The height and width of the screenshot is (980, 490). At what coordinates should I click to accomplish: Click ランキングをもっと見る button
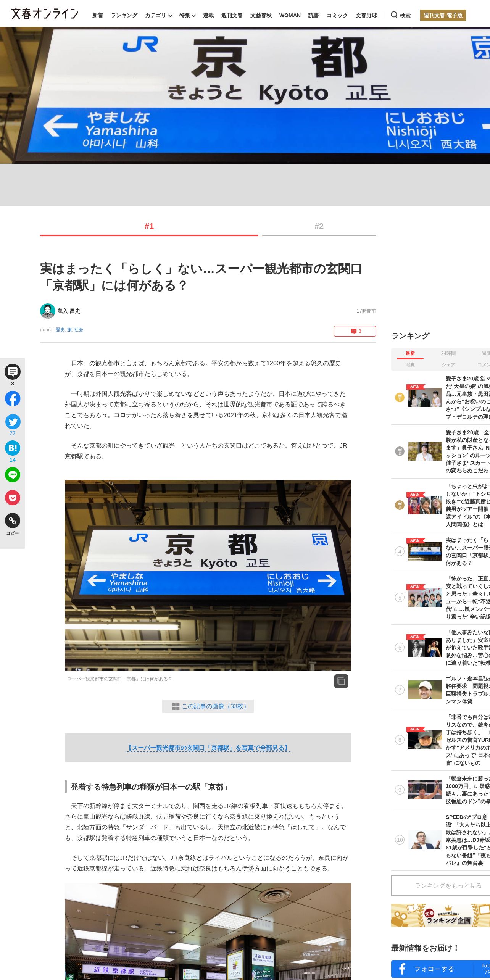tap(441, 886)
